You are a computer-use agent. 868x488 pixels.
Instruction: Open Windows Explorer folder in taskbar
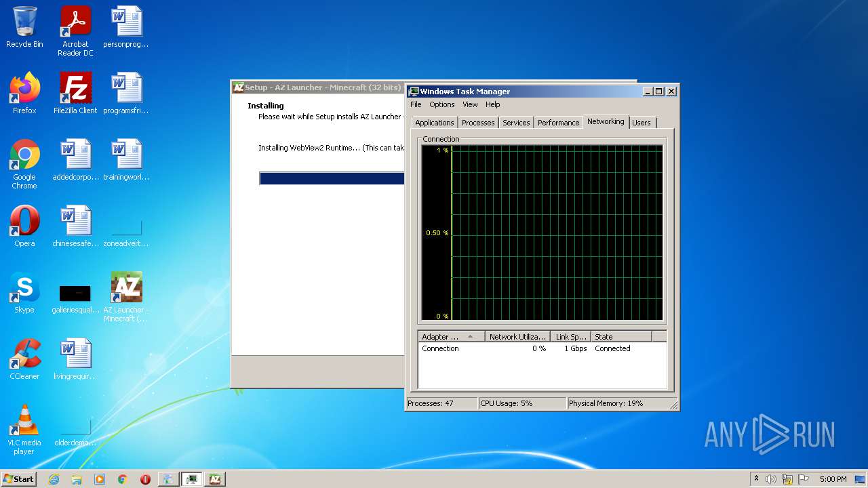[77, 479]
